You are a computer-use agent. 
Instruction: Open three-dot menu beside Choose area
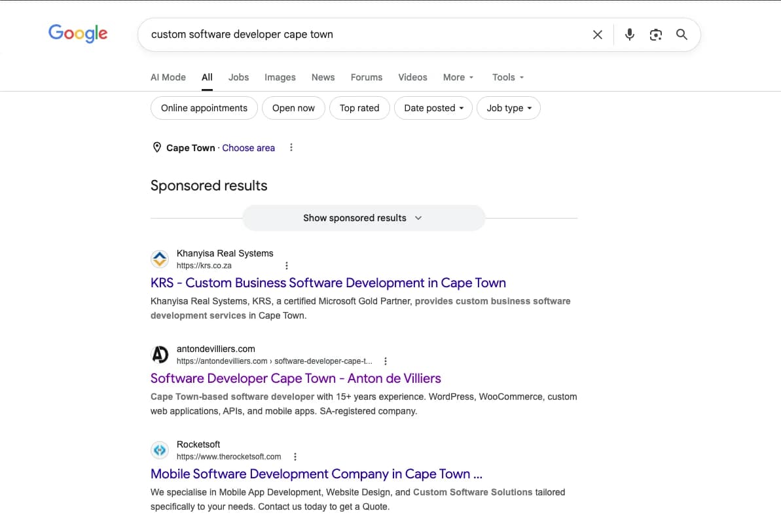pos(291,147)
